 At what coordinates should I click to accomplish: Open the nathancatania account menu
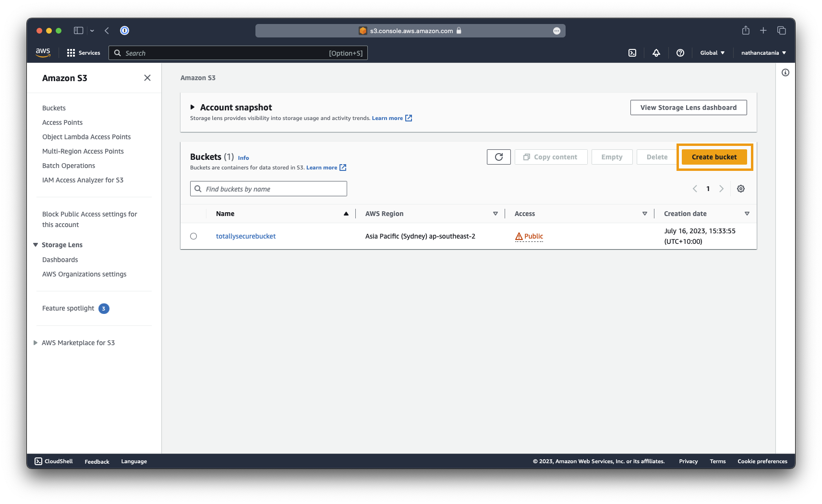click(763, 53)
